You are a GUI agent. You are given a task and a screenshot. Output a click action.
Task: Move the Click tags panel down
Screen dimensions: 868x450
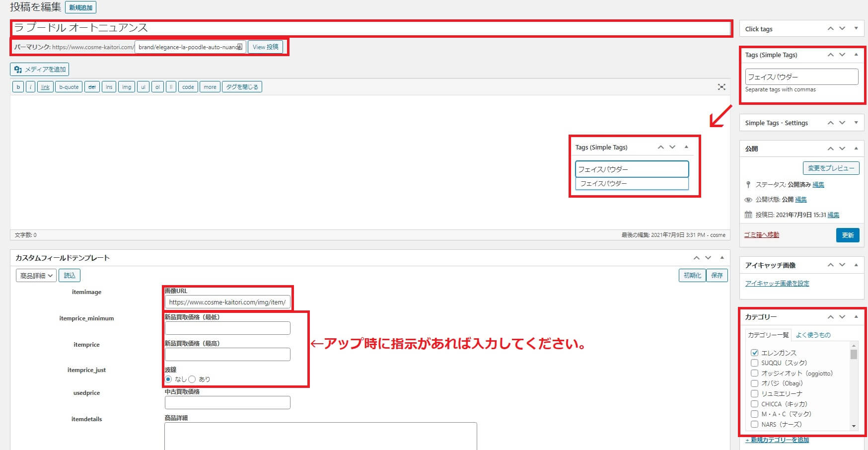click(842, 29)
